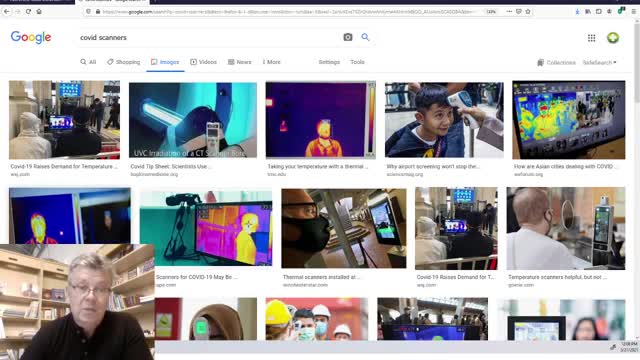Open the Firefox downloads arrow icon
Screen dimensions: 640x360
[578, 11]
